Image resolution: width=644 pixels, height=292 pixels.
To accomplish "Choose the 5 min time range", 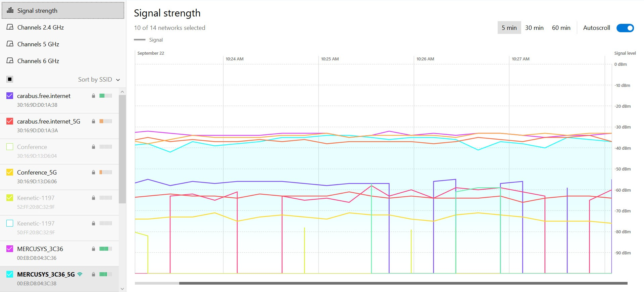I will (x=509, y=28).
